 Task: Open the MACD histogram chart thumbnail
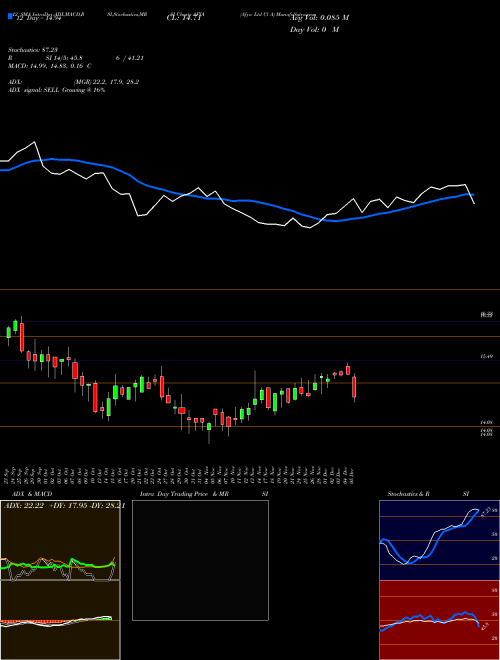[60, 620]
